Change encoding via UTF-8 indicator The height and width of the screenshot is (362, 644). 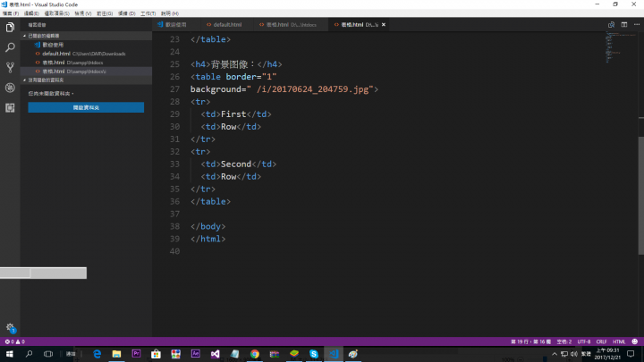583,341
